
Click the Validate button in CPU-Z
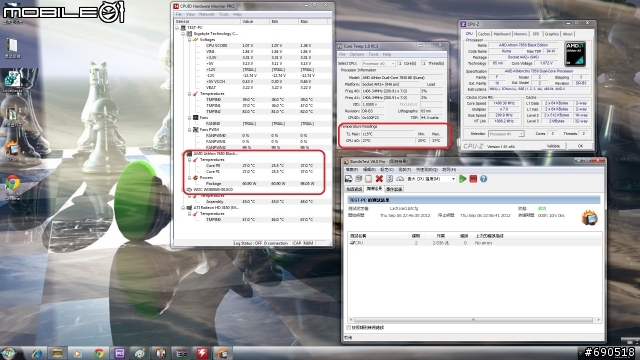553,146
